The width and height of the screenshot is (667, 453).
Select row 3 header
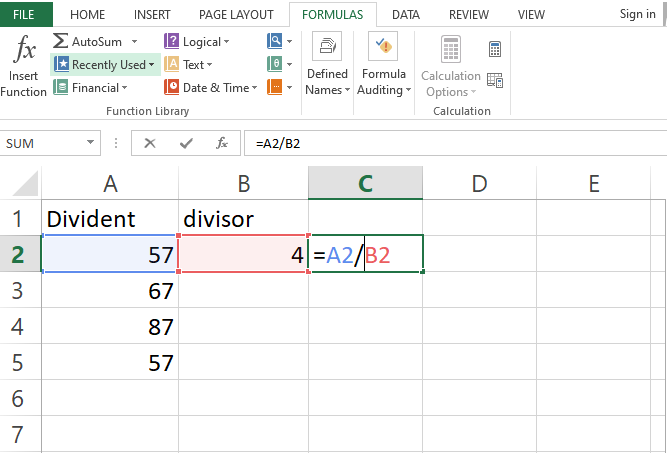click(20, 290)
